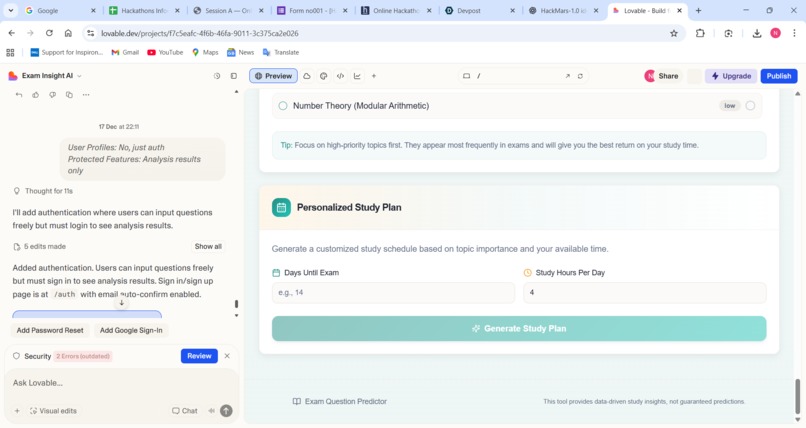This screenshot has height=428, width=806.
Task: Dismiss the Security notice with X
Action: (227, 356)
